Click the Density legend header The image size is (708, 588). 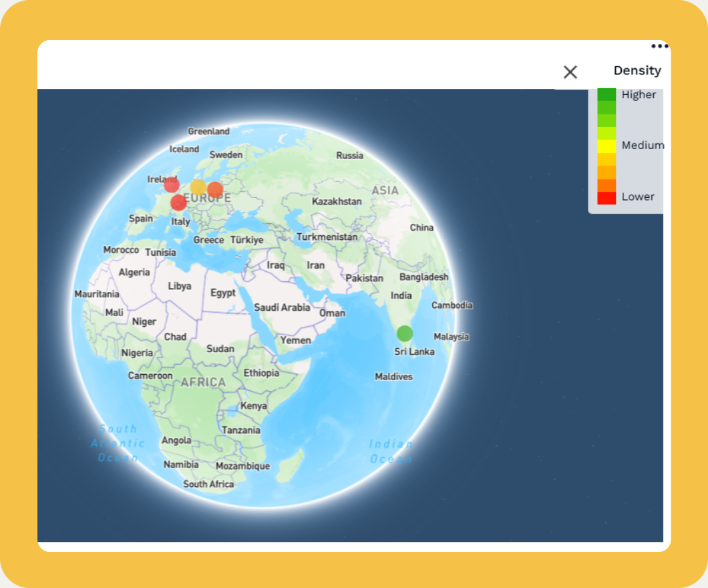637,70
